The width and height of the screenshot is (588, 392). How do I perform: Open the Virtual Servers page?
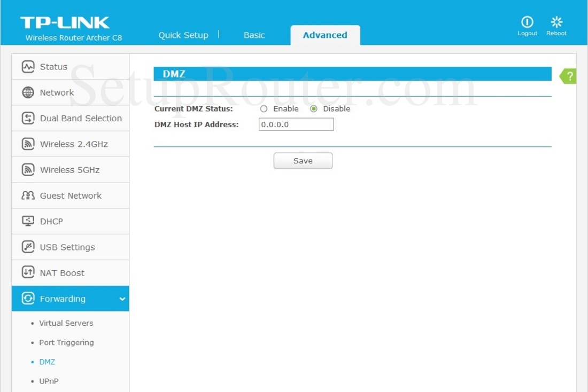point(66,323)
